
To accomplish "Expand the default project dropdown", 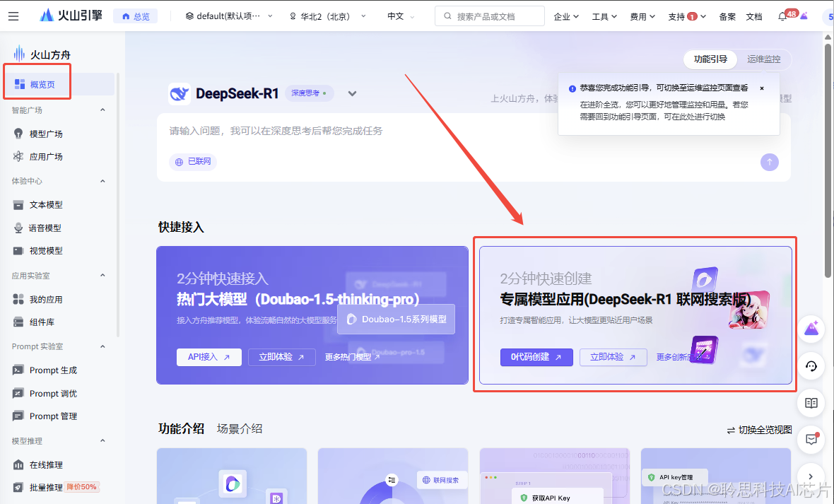I will [x=229, y=16].
